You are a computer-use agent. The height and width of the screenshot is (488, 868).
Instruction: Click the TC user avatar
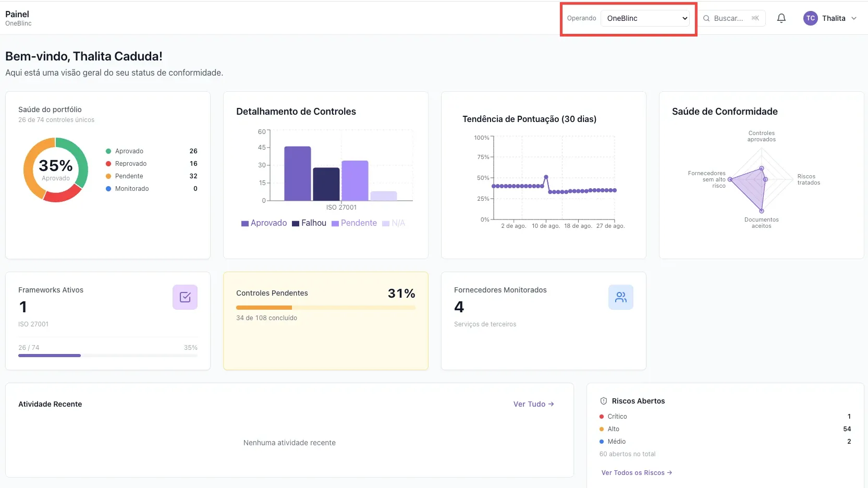point(810,18)
